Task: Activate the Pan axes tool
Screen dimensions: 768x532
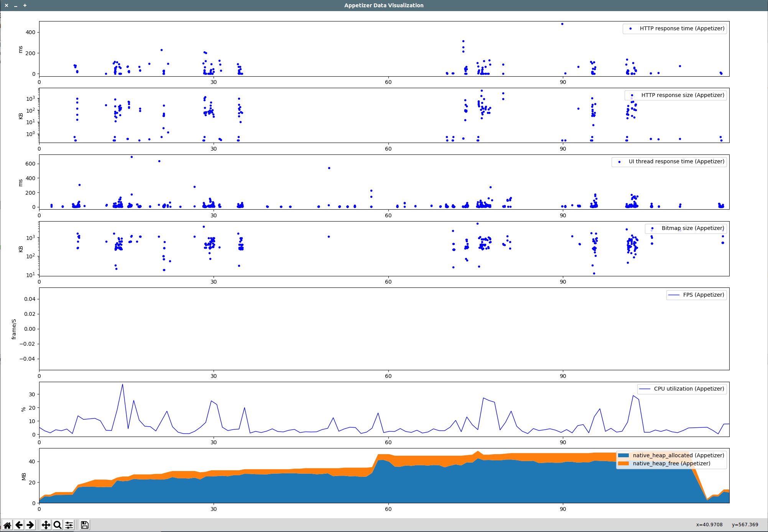Action: click(46, 525)
